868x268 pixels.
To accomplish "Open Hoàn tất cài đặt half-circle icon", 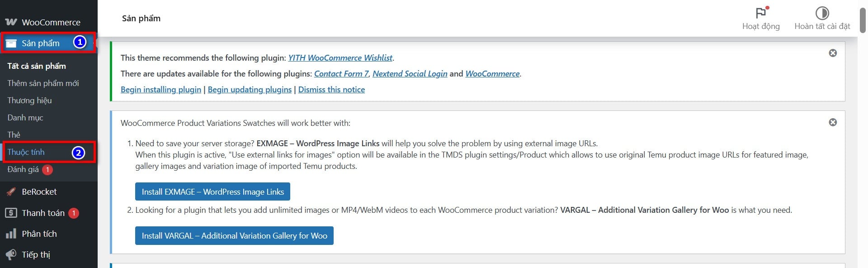I will [x=822, y=13].
